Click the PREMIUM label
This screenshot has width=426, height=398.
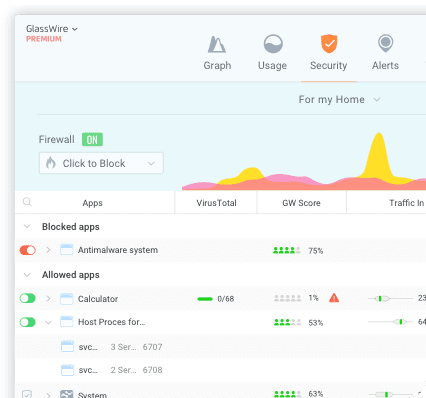click(44, 39)
